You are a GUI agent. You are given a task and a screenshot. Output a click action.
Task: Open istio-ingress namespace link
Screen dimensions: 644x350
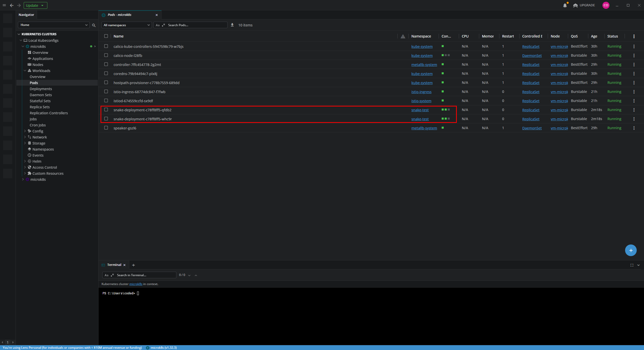(x=421, y=92)
